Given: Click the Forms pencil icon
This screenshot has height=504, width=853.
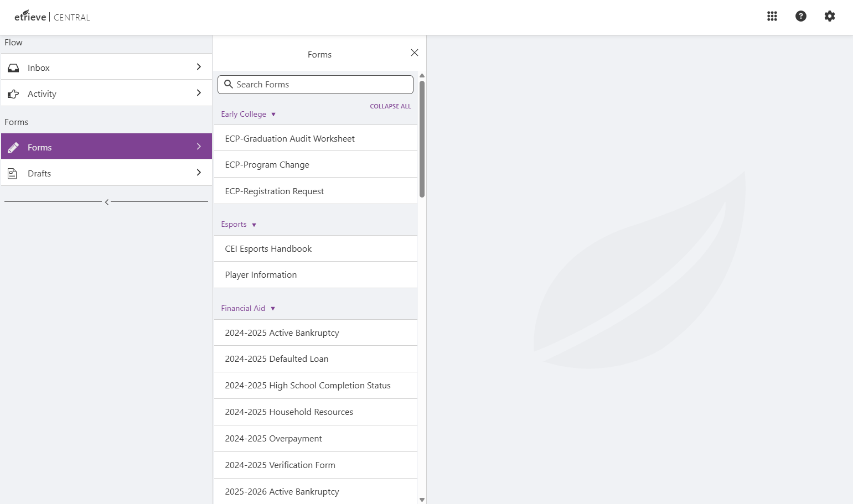Looking at the screenshot, I should (13, 147).
